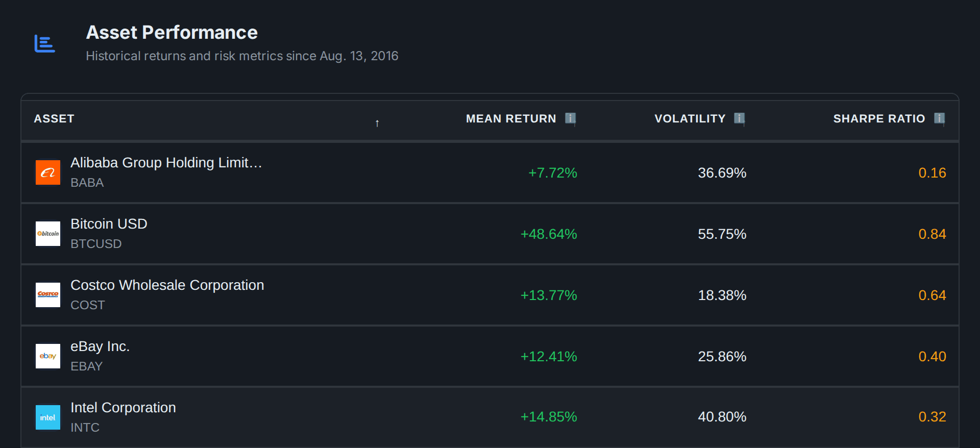The image size is (980, 448).
Task: Sort by the Mean Return column header
Action: pyautogui.click(x=511, y=119)
